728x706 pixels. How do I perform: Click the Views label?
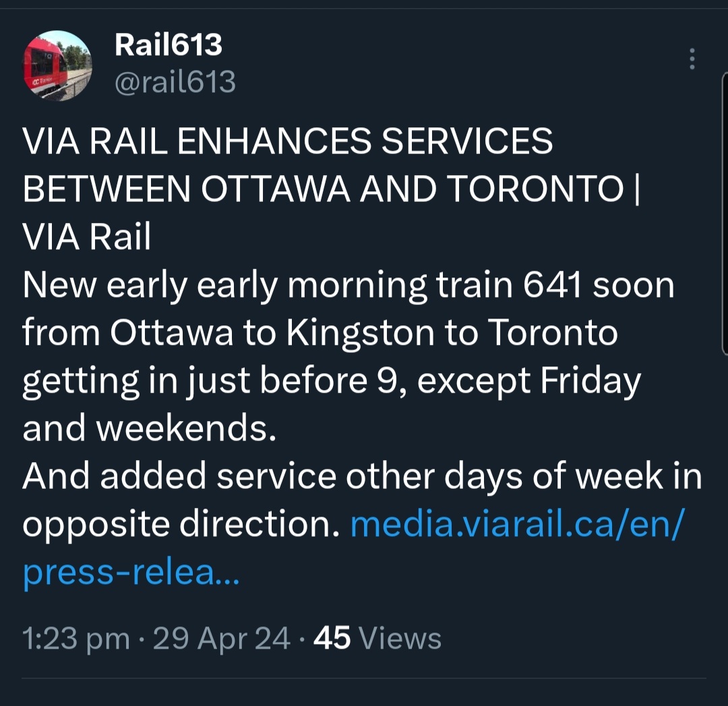click(x=400, y=639)
